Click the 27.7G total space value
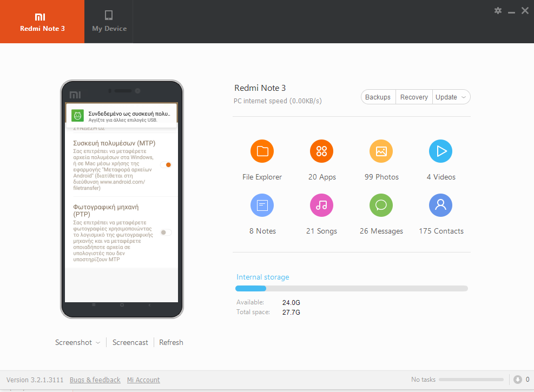The width and height of the screenshot is (534, 392). pyautogui.click(x=291, y=313)
